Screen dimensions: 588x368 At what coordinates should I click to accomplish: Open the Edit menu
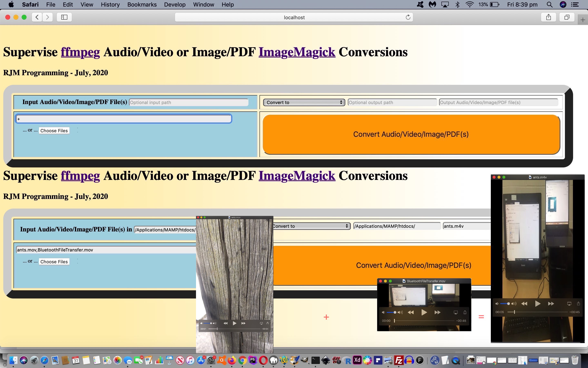(68, 4)
